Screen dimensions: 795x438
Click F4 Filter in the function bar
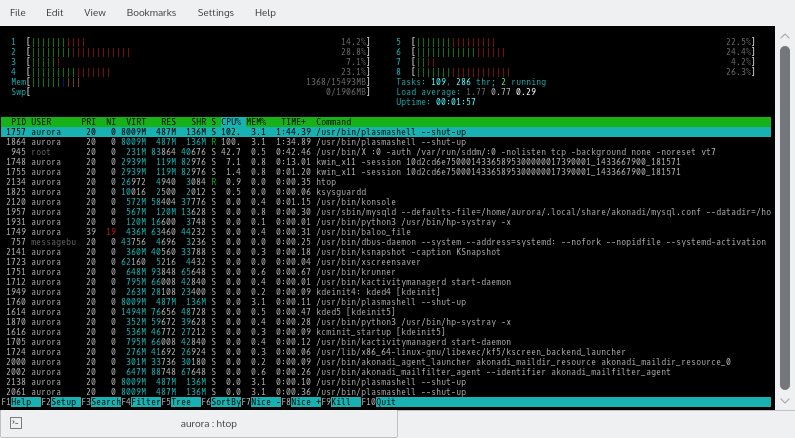pos(143,401)
